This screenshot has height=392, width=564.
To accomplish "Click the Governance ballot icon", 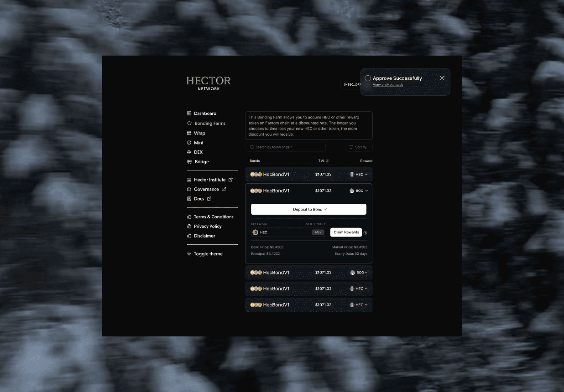I will coord(189,189).
